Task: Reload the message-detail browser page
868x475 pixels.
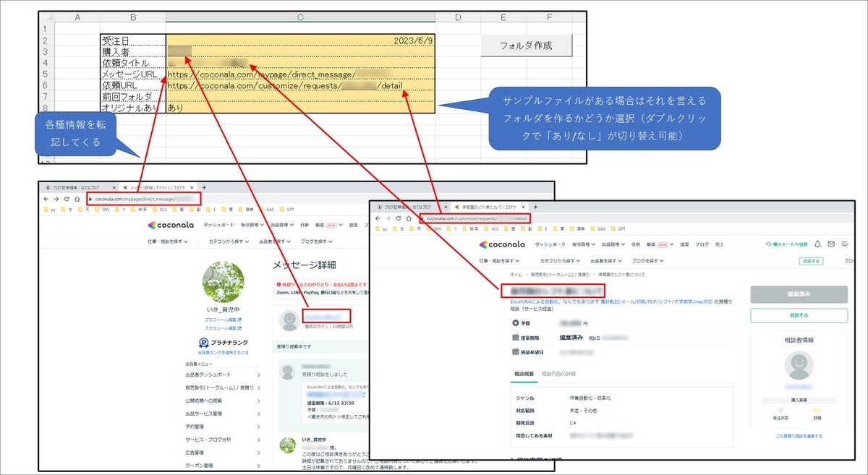Action: [x=67, y=198]
